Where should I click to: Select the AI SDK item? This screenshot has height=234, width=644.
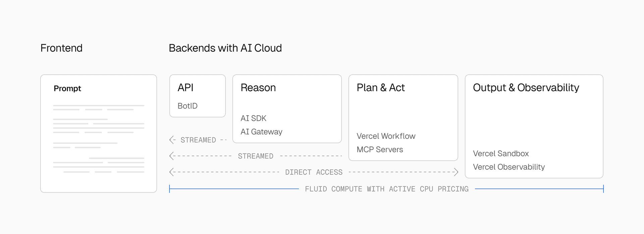coord(253,118)
